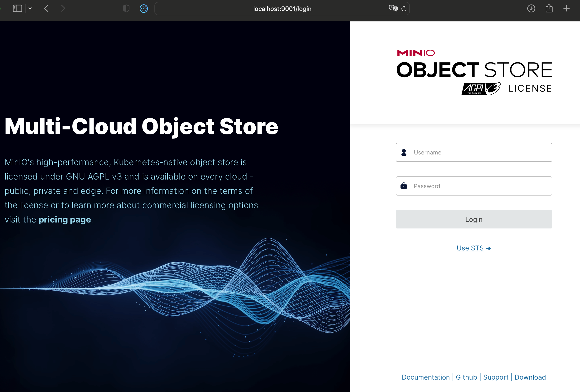Open the Github footer link
Screen dimensions: 580x392
[x=466, y=377]
